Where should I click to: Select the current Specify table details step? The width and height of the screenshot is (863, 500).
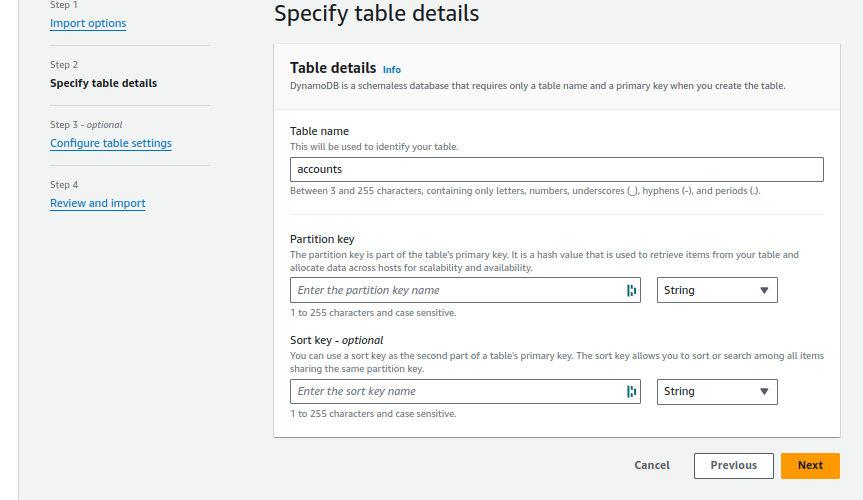pyautogui.click(x=103, y=83)
